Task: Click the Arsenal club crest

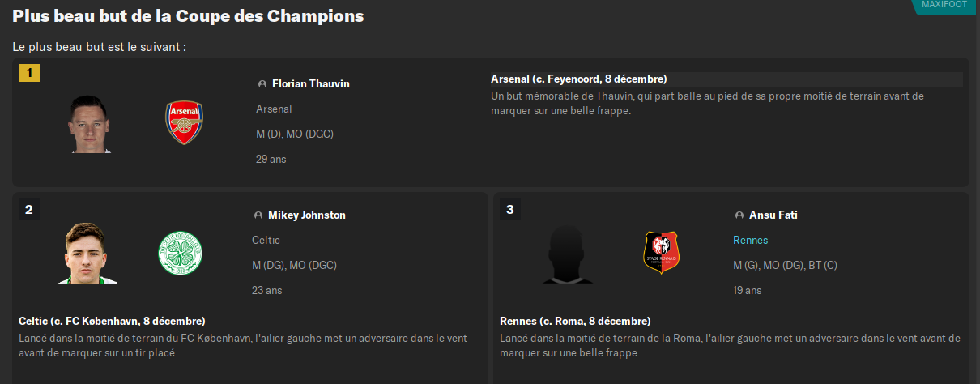Action: pos(184,123)
